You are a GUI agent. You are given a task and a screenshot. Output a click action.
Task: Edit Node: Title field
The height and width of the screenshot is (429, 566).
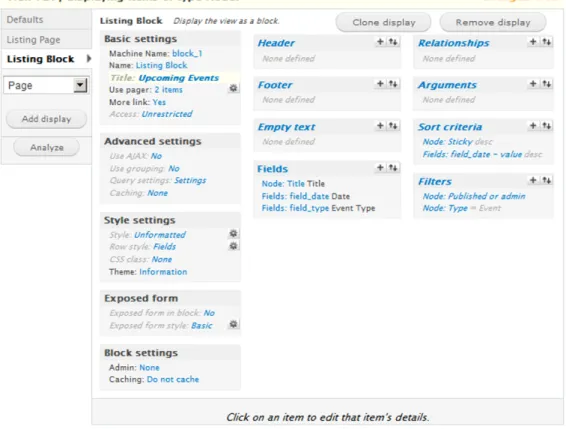(x=283, y=183)
